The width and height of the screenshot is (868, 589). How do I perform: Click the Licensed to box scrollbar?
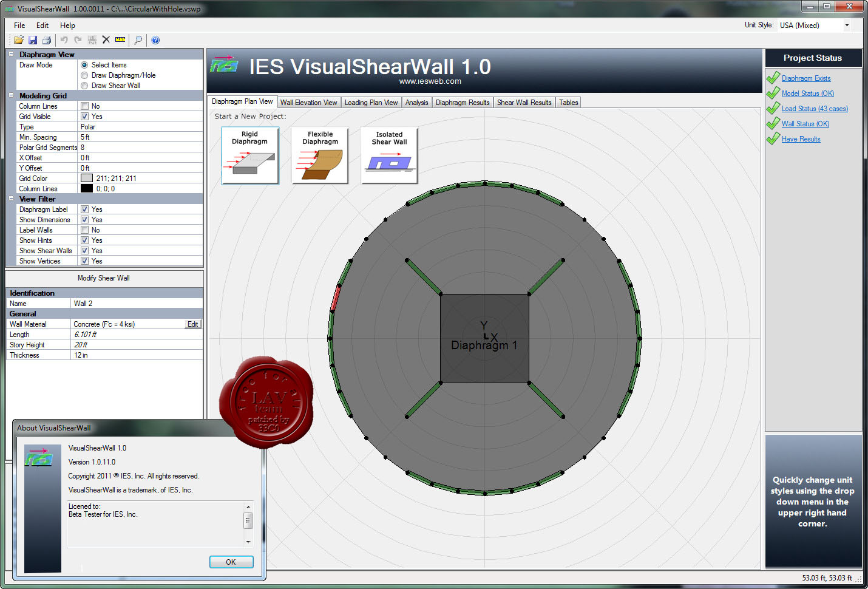pos(248,524)
